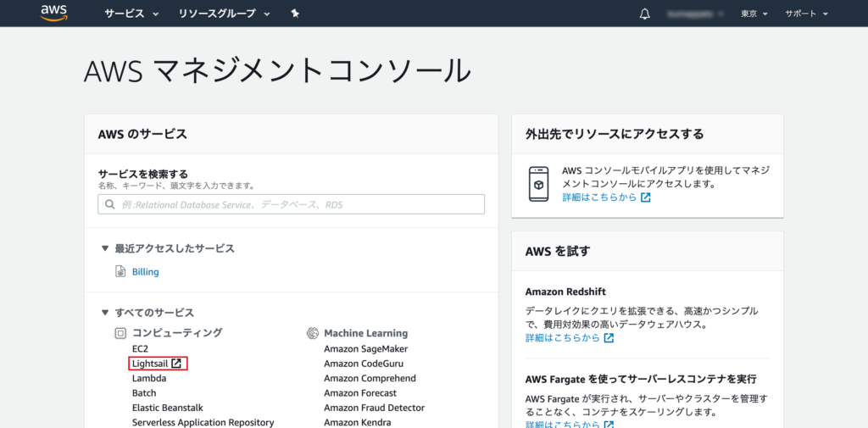868x428 pixels.
Task: Click the AWS logo in the header
Action: pos(53,13)
